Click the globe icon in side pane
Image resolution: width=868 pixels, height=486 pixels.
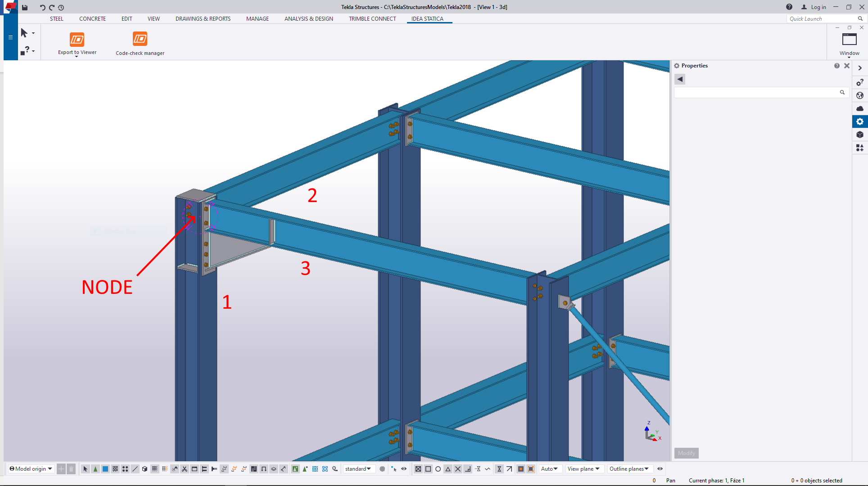tap(860, 95)
